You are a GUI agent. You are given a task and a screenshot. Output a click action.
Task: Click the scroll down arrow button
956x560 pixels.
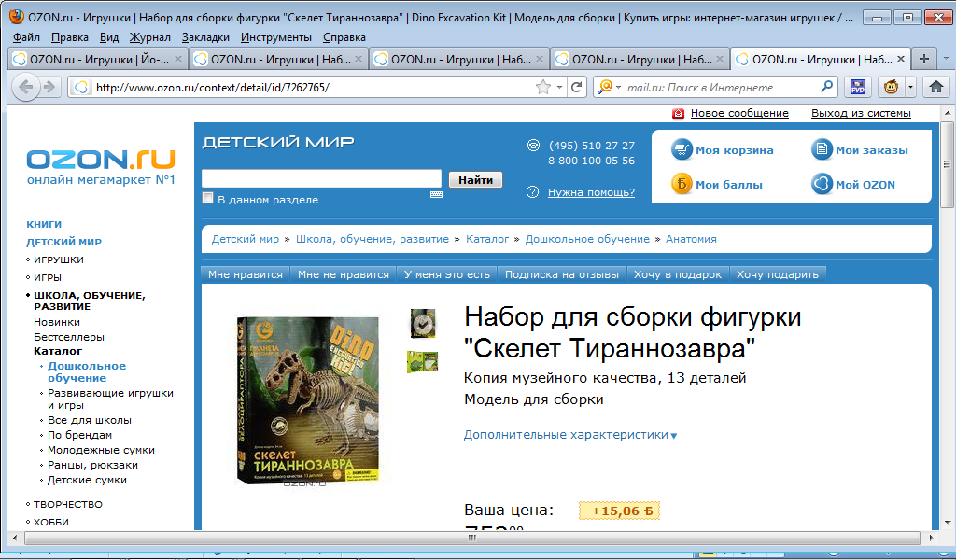click(947, 523)
